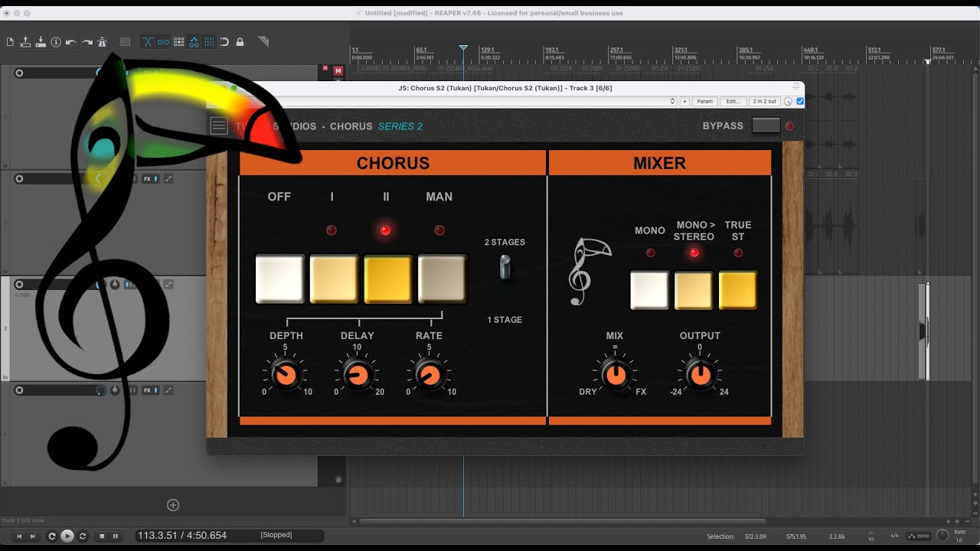
Task: Click the plugin wet/dry mix knob icon
Action: pyautogui.click(x=788, y=101)
